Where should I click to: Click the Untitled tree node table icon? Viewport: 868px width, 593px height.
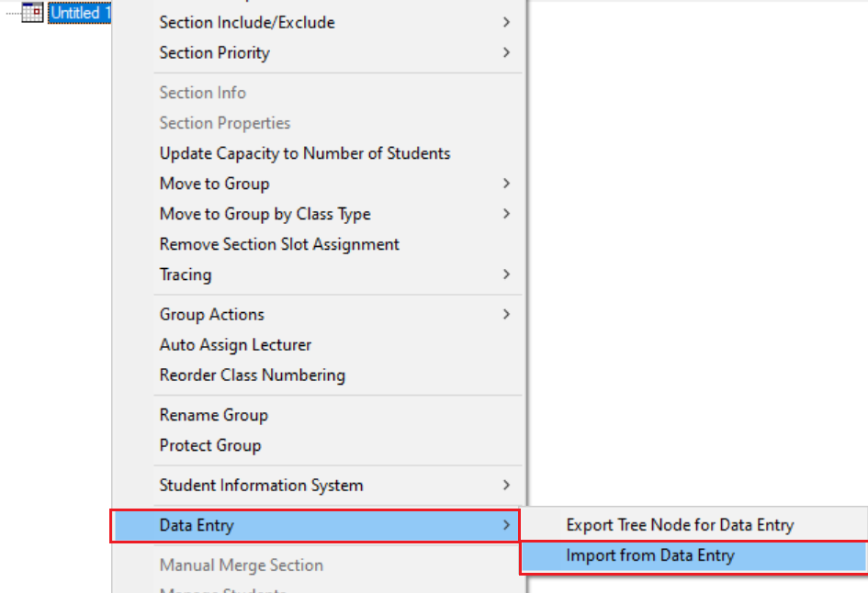pos(32,13)
